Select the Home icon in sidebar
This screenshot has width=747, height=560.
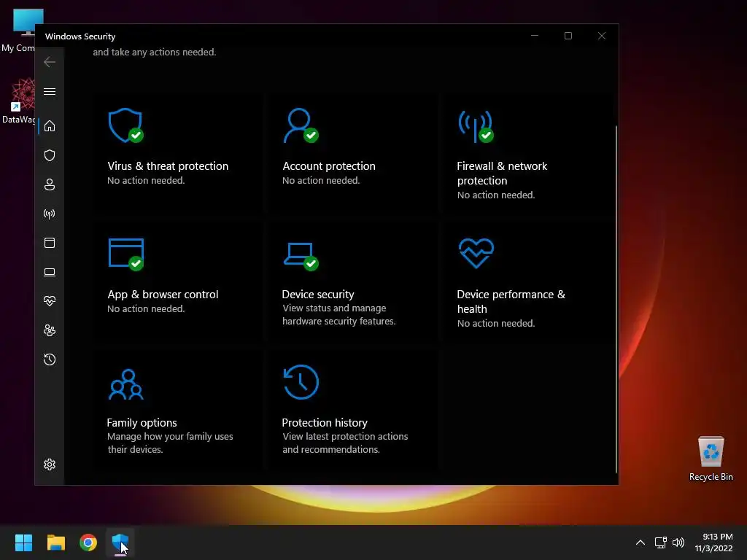(50, 126)
